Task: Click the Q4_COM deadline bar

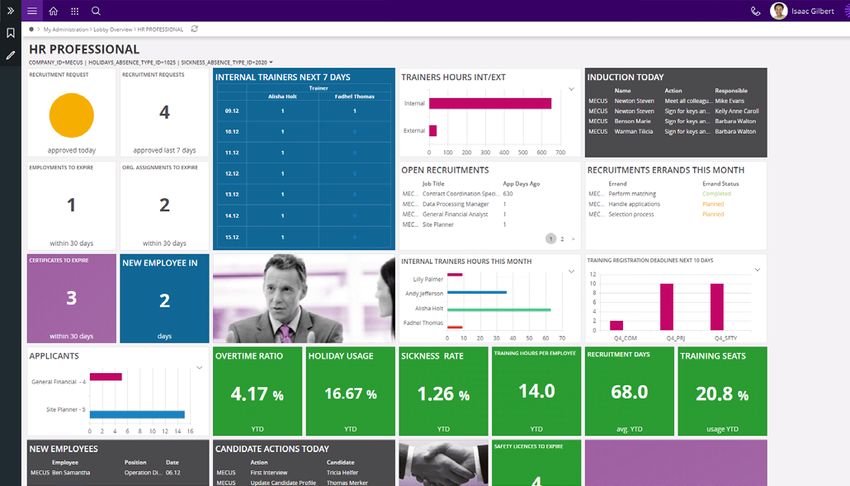Action: [x=616, y=325]
